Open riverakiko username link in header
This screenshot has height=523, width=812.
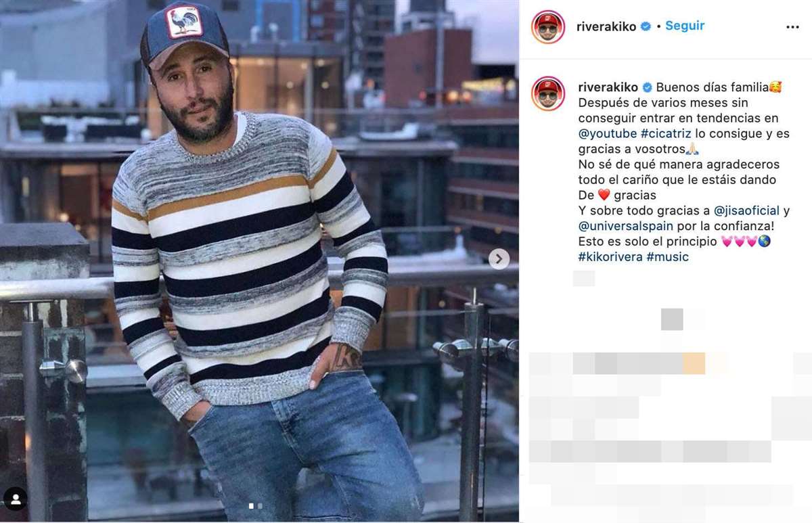(606, 26)
